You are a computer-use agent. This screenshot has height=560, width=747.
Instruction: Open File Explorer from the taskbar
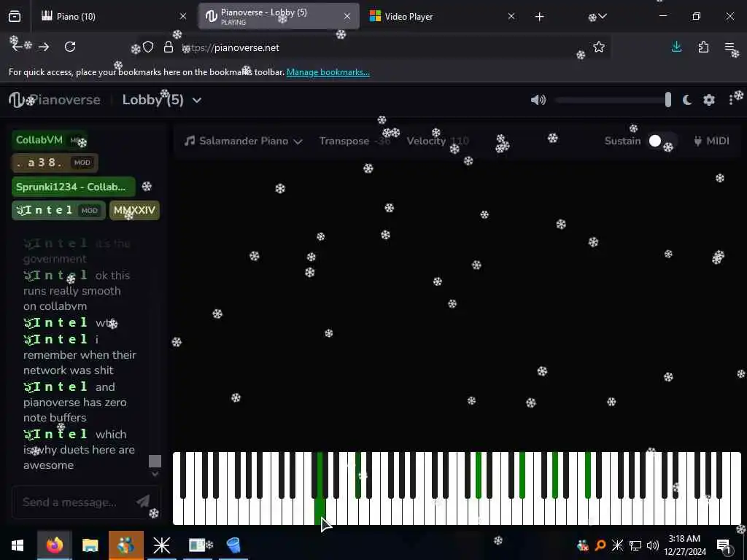[90, 545]
